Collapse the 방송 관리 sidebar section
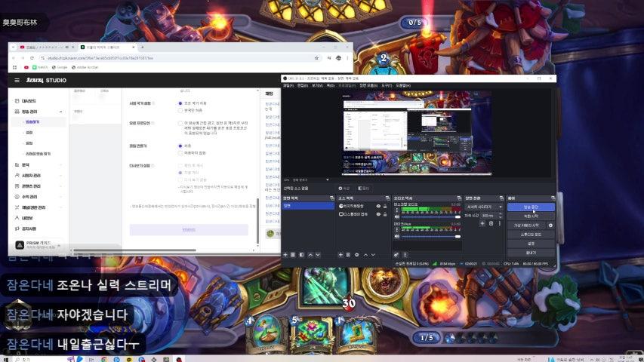644x362 pixels. point(61,112)
